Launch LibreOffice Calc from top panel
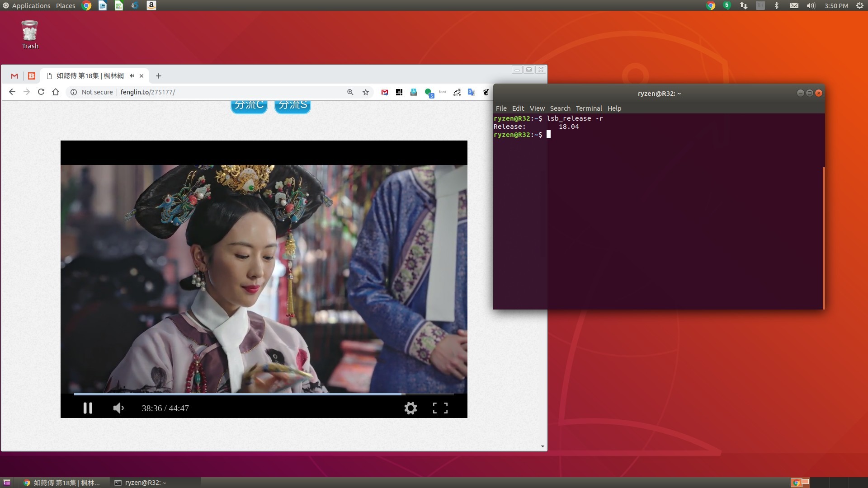This screenshot has width=868, height=488. [x=119, y=5]
